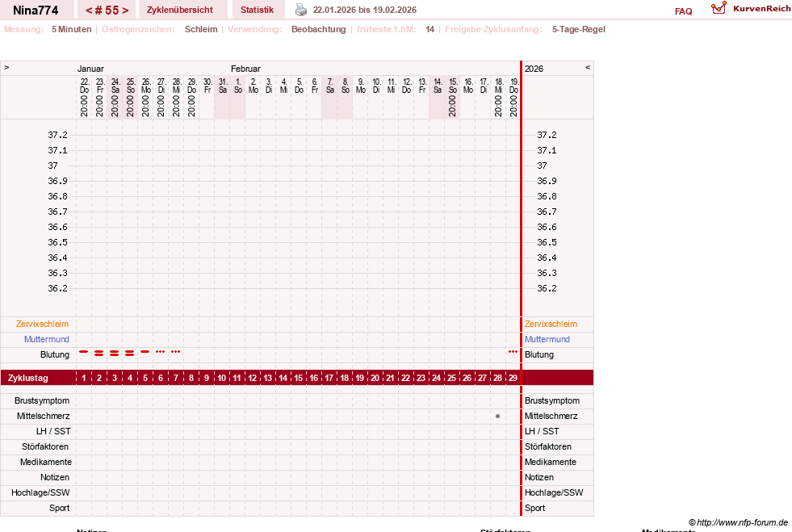792x532 pixels.
Task: Click the left Hochlage/SSW row label
Action: (x=40, y=492)
